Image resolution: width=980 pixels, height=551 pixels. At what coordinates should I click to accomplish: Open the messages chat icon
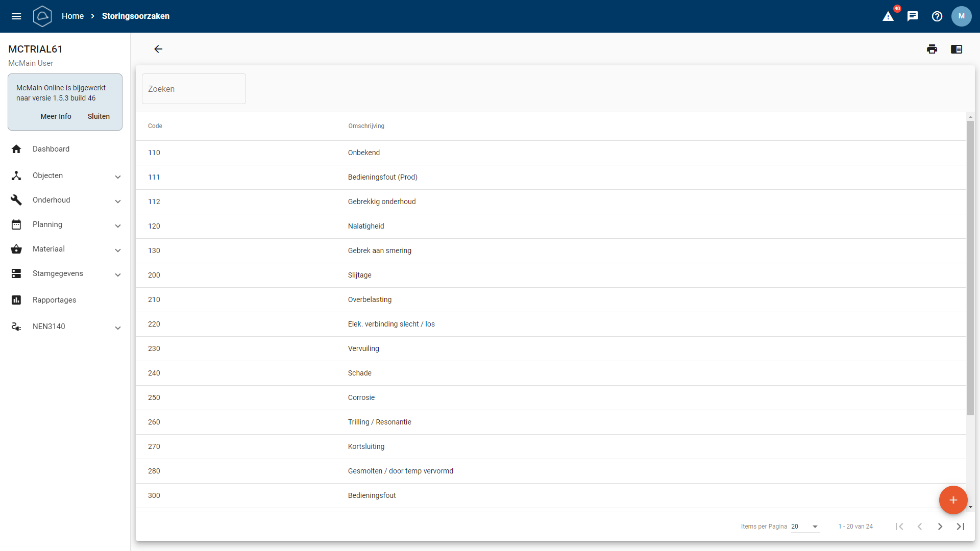point(913,16)
